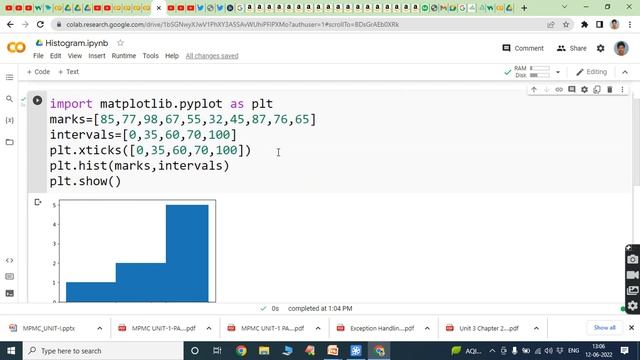Delete the cell trash icon

(x=610, y=89)
